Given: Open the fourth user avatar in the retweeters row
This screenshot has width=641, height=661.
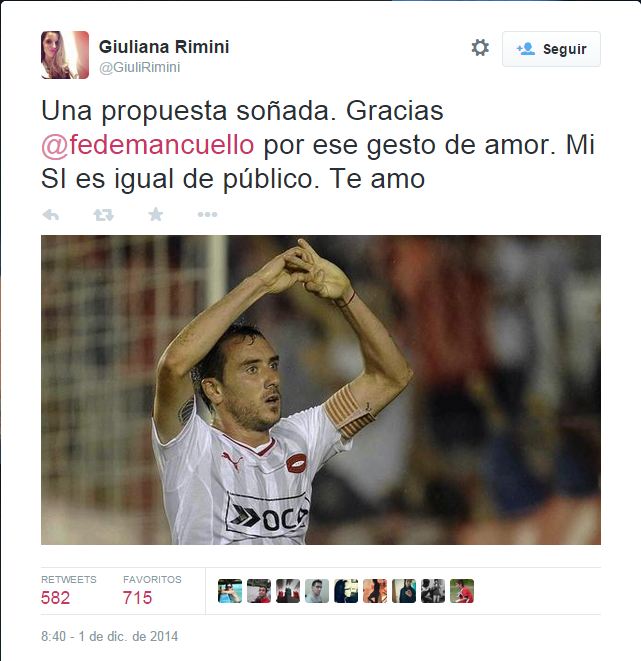Looking at the screenshot, I should tap(317, 591).
